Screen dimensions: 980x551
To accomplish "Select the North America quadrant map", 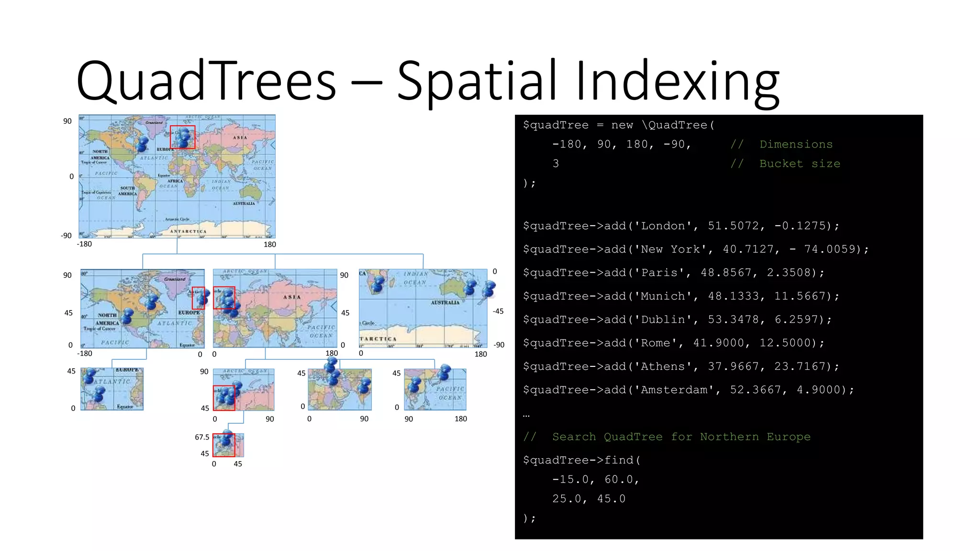I will [143, 309].
